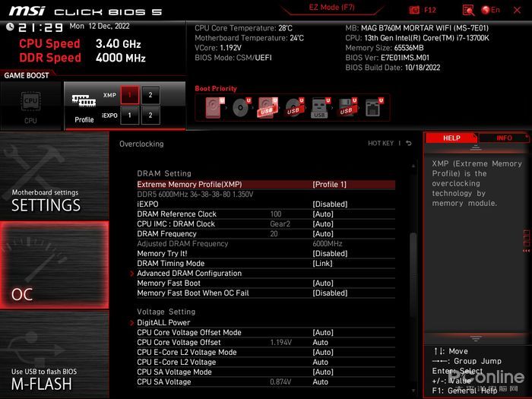
Task: Switch to EZ Mode (F7)
Action: [x=331, y=8]
